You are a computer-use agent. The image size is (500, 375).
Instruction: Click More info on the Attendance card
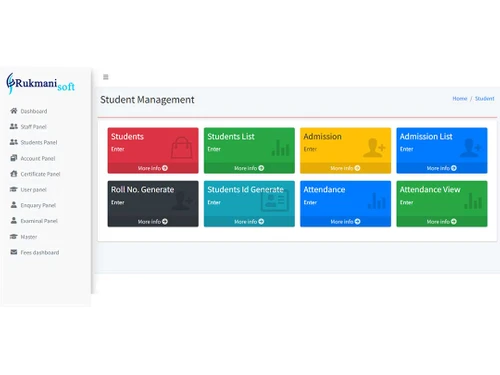click(x=345, y=222)
